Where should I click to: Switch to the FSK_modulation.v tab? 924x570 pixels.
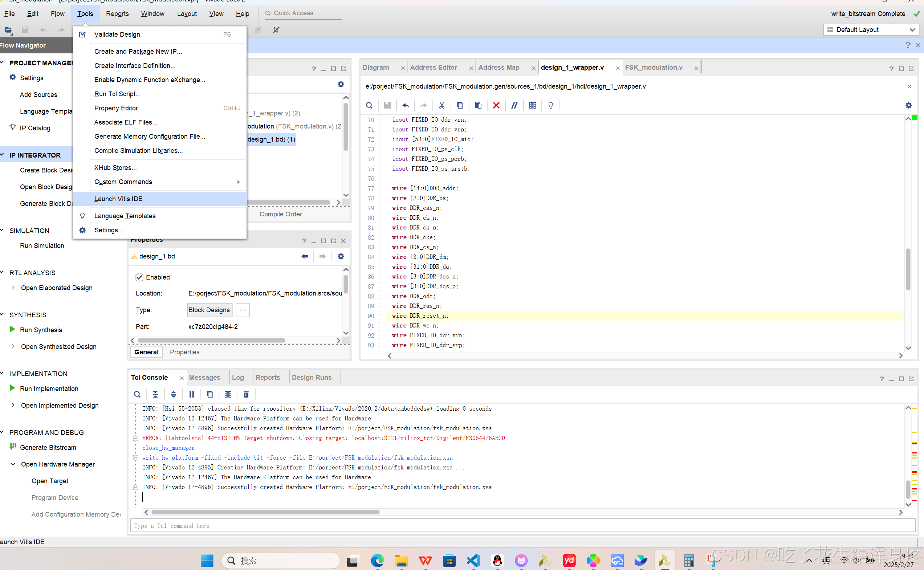coord(654,68)
